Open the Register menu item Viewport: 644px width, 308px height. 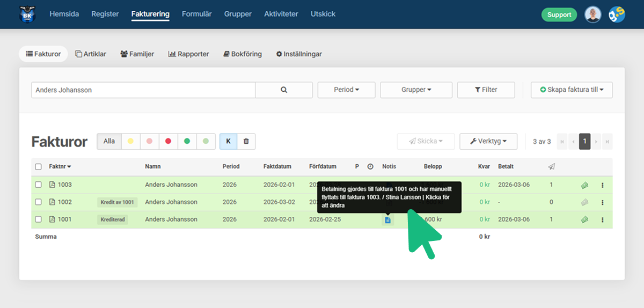[105, 14]
